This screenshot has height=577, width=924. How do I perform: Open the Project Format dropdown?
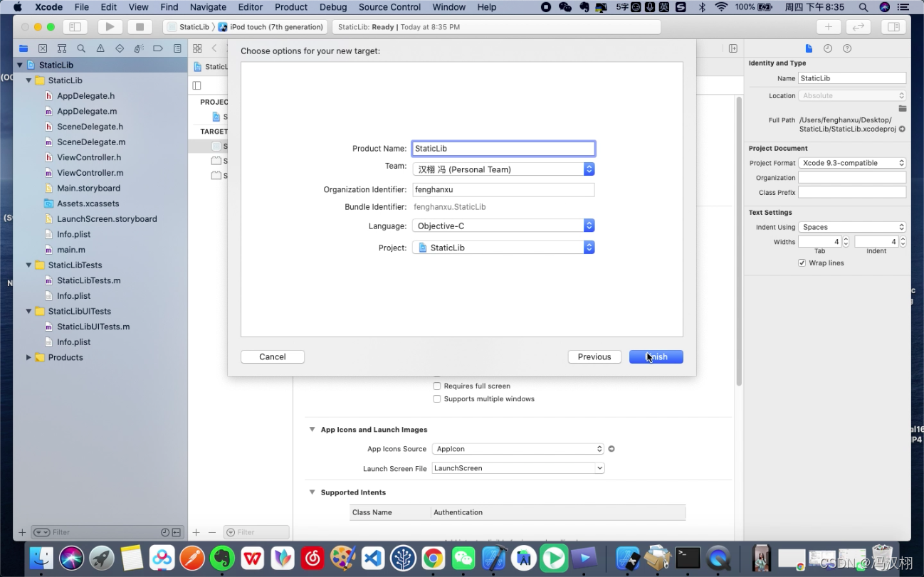[852, 163]
